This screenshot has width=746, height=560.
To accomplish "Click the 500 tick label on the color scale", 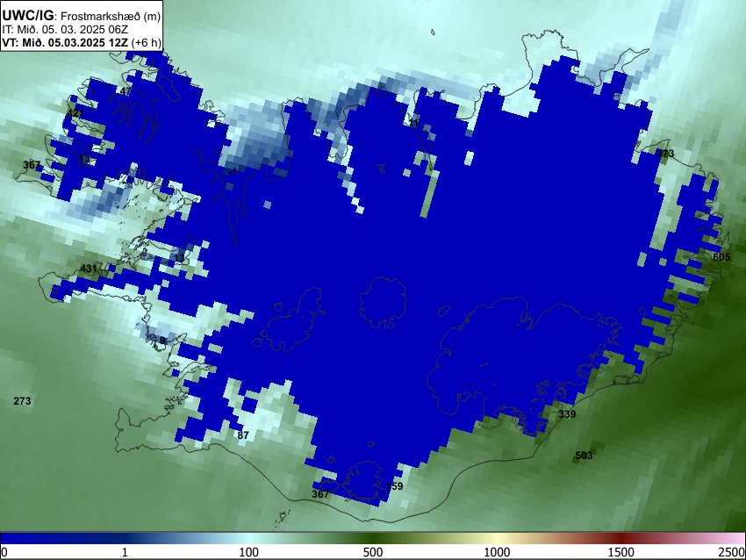I will click(x=373, y=552).
